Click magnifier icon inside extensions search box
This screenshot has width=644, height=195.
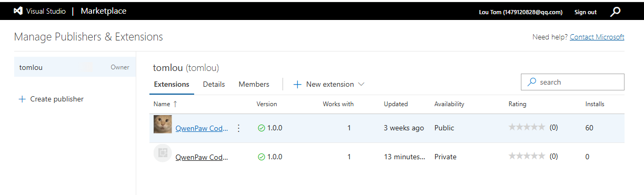click(532, 82)
